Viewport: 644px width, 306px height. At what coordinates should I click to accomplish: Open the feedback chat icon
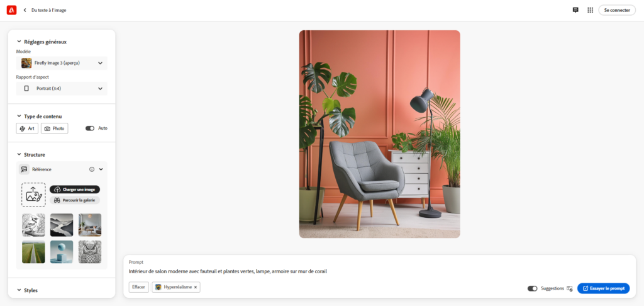point(575,10)
